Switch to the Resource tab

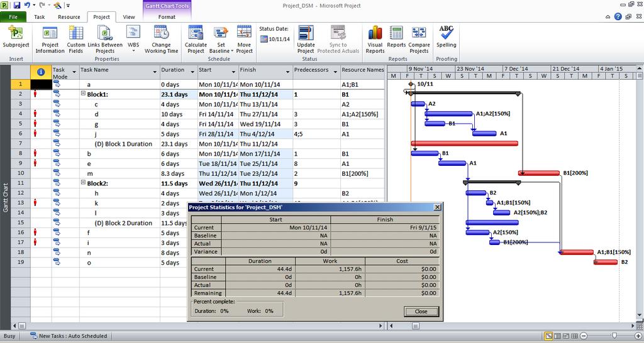69,17
